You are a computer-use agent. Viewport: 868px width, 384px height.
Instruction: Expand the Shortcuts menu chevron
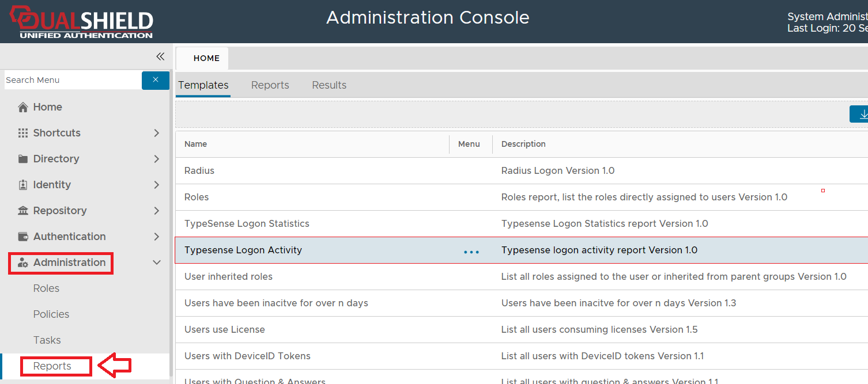click(x=156, y=133)
